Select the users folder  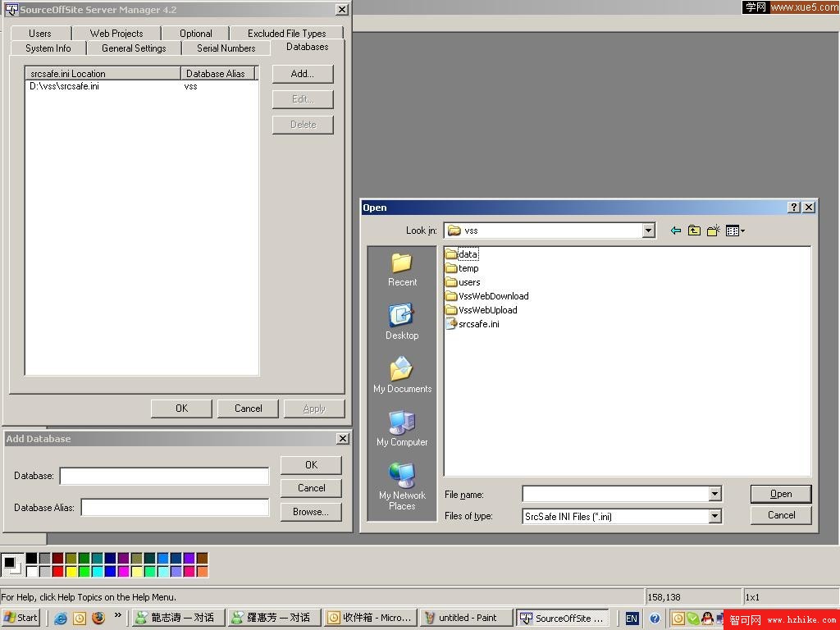[x=463, y=282]
